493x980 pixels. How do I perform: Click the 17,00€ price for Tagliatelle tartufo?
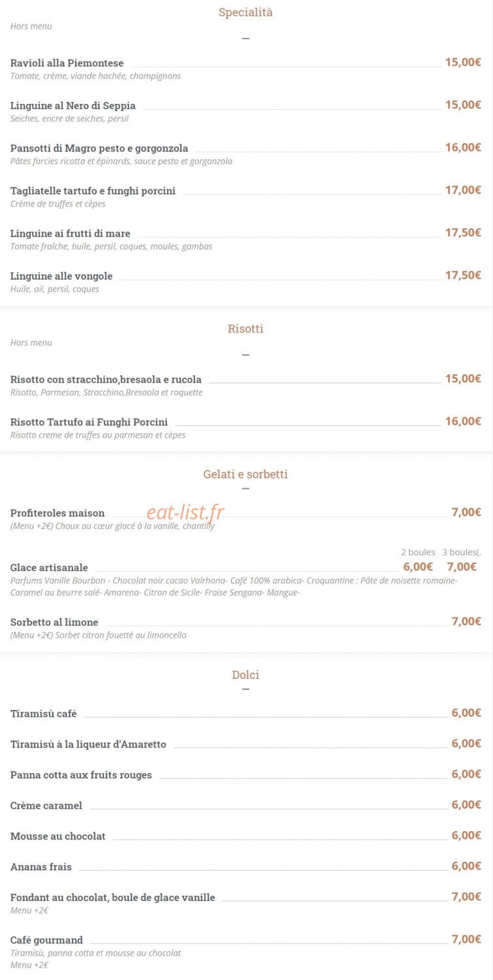(463, 190)
